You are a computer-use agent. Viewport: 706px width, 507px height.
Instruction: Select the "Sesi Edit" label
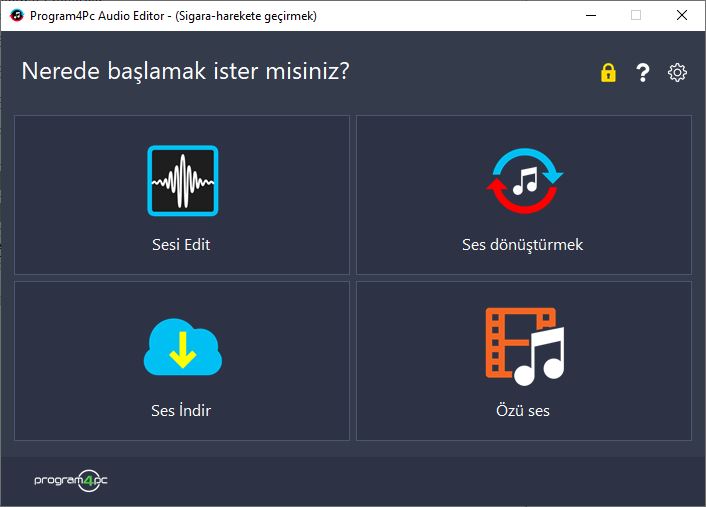click(x=181, y=244)
